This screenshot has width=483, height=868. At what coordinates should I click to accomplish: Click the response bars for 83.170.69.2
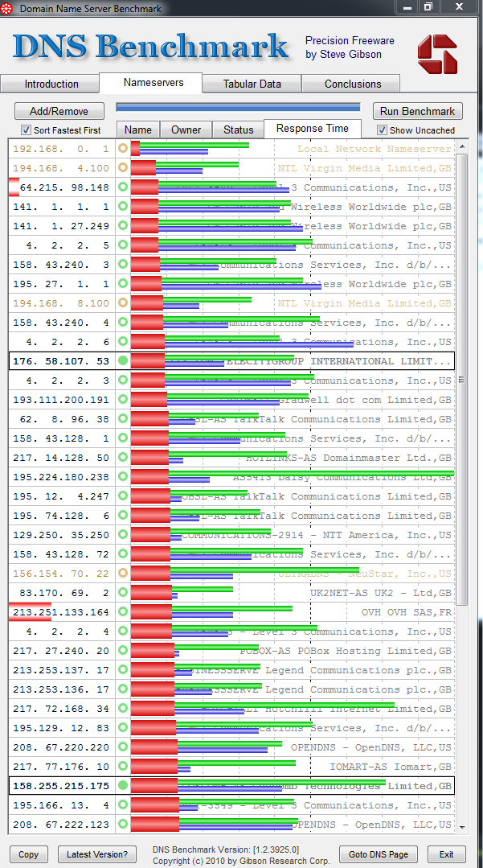(182, 593)
